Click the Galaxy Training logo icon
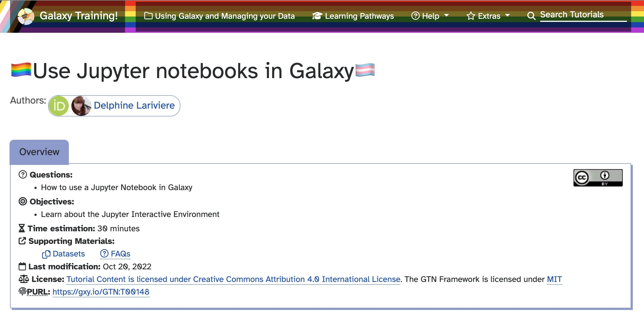Screen dimensions: 644x322 coord(26,16)
